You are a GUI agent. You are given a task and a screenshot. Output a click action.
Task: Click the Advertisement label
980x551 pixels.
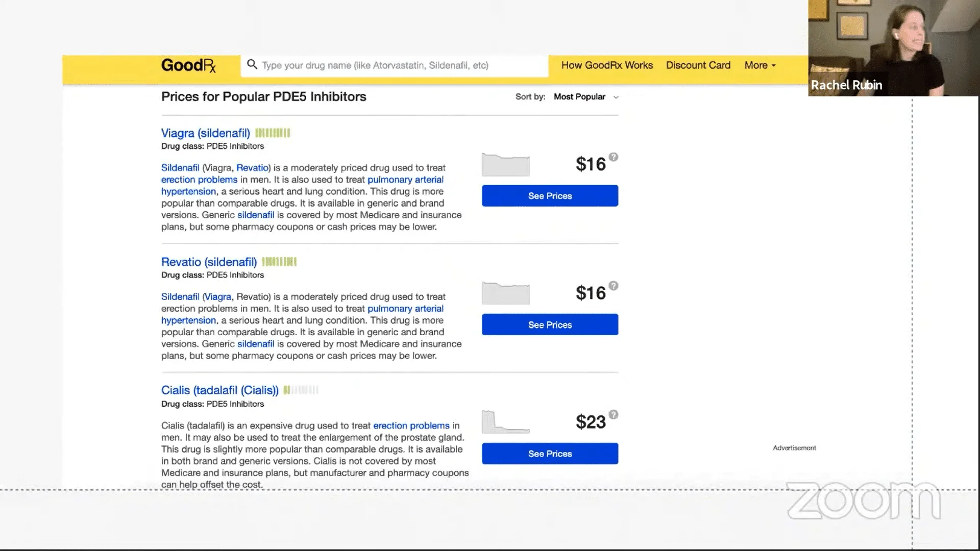pos(794,448)
